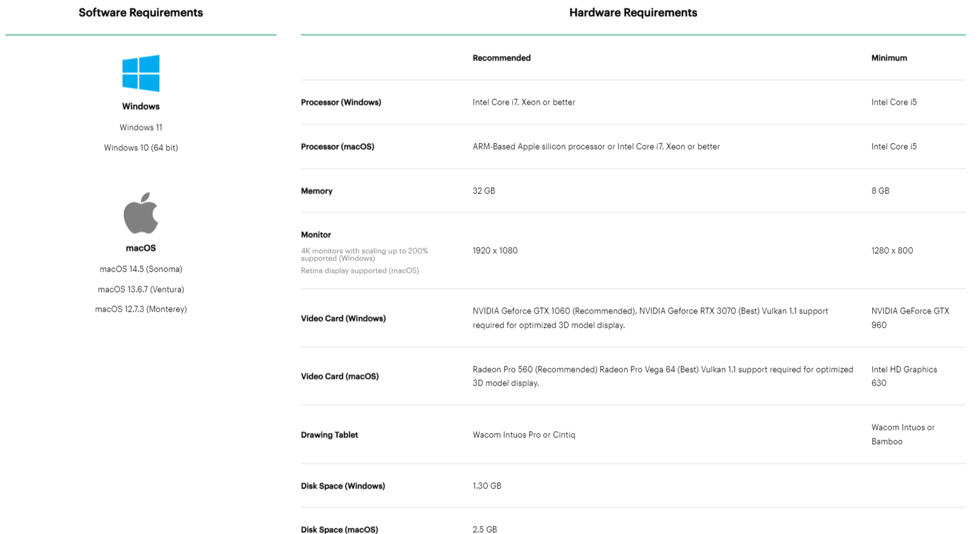The width and height of the screenshot is (980, 534).
Task: Click the Processor (macOS) row label
Action: pos(337,147)
